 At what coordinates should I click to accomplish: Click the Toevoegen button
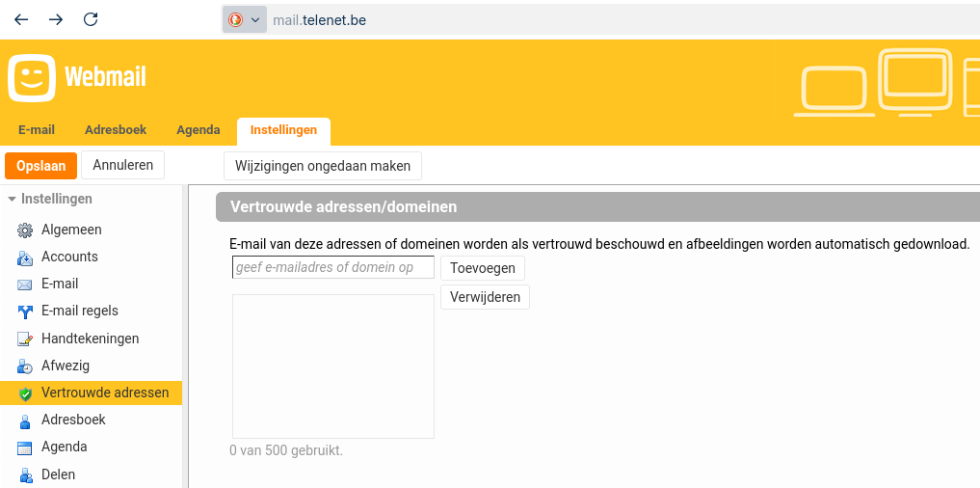pos(483,268)
